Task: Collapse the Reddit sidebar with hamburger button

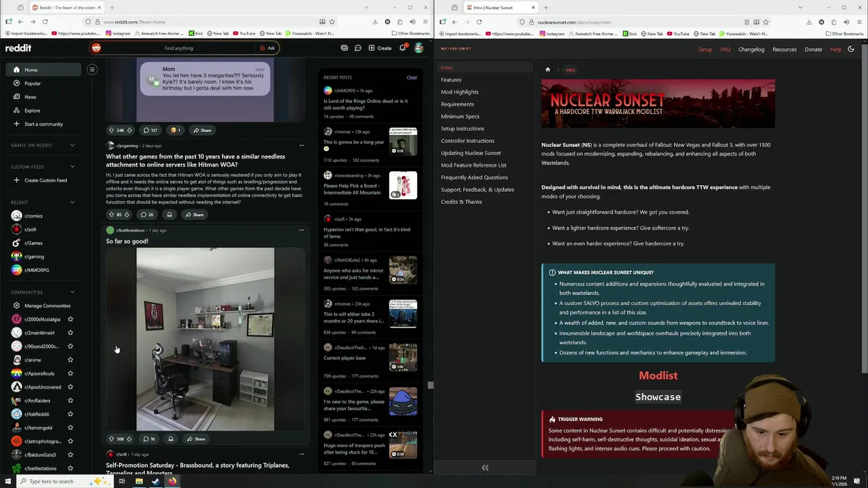Action: click(92, 69)
